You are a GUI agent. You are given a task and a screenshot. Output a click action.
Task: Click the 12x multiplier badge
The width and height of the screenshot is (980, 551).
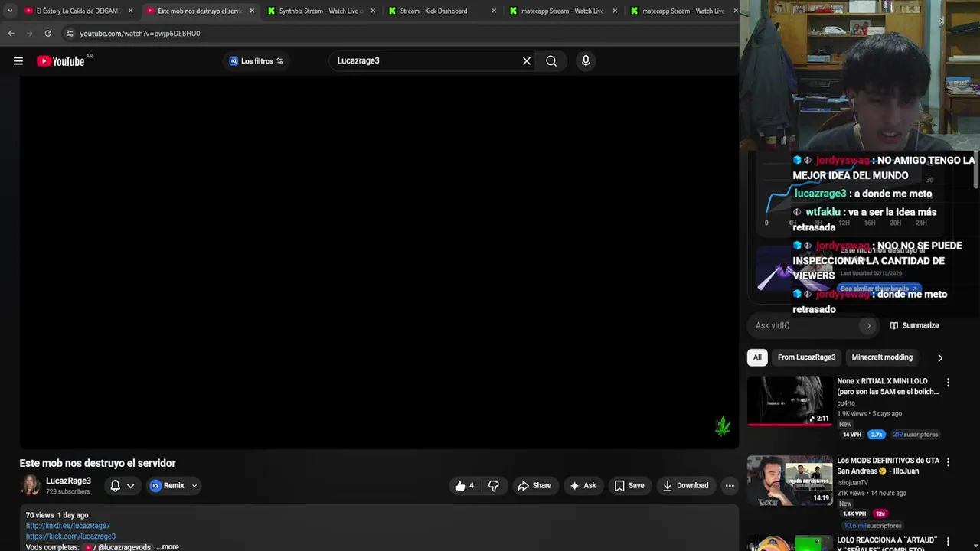click(880, 514)
